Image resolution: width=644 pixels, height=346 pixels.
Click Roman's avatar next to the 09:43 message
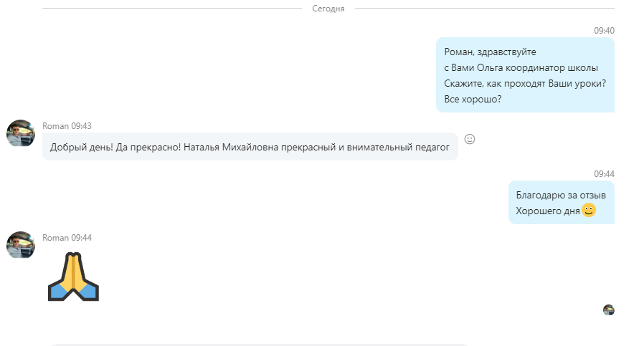coord(21,133)
